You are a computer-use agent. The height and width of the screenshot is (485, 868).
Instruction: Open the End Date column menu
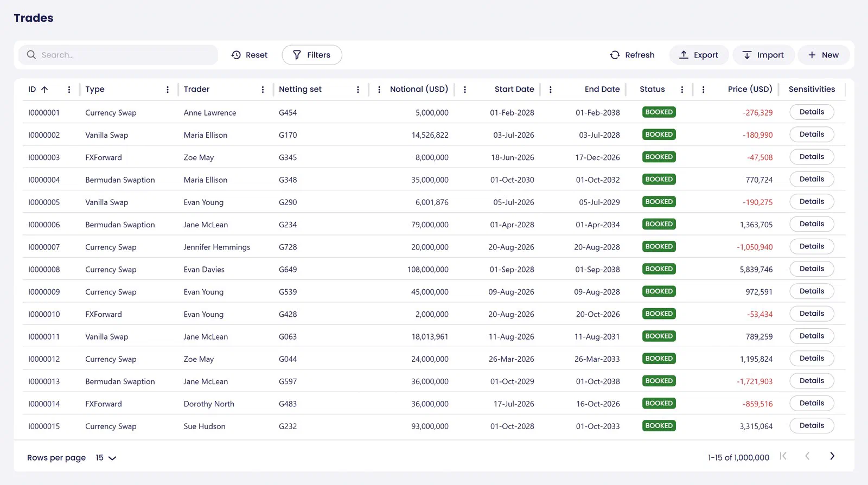pos(551,90)
